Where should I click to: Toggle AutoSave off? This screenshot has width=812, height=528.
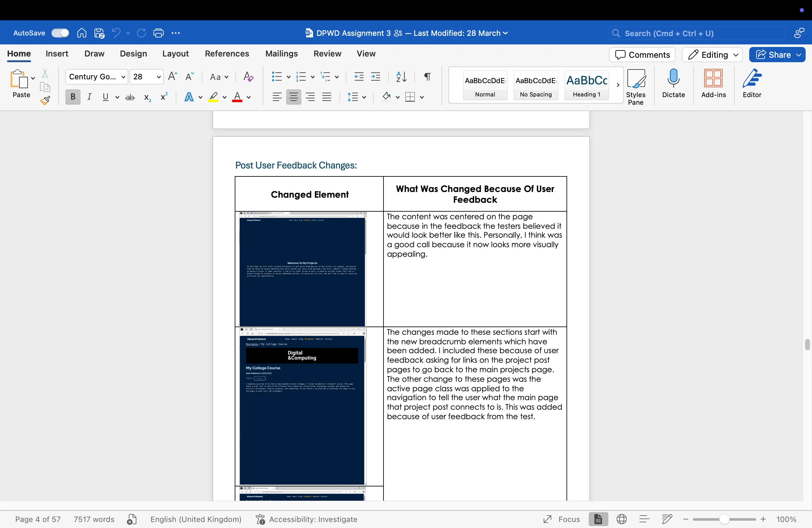pyautogui.click(x=60, y=33)
